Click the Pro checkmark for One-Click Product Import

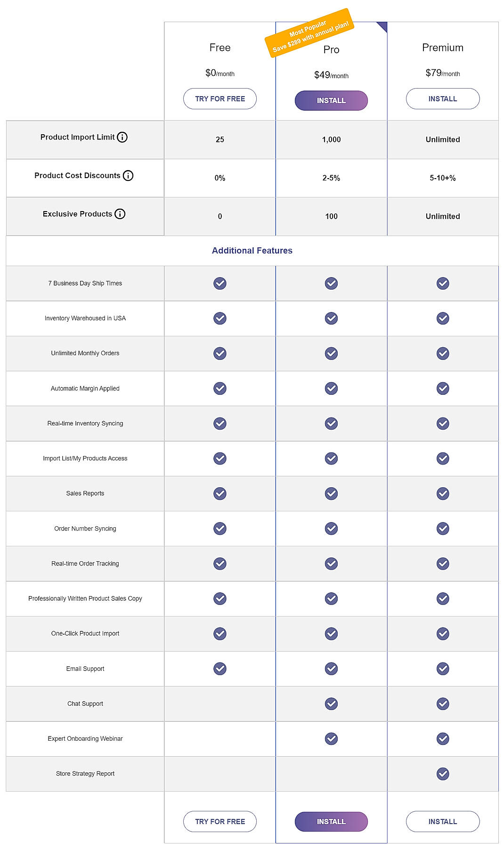tap(331, 634)
